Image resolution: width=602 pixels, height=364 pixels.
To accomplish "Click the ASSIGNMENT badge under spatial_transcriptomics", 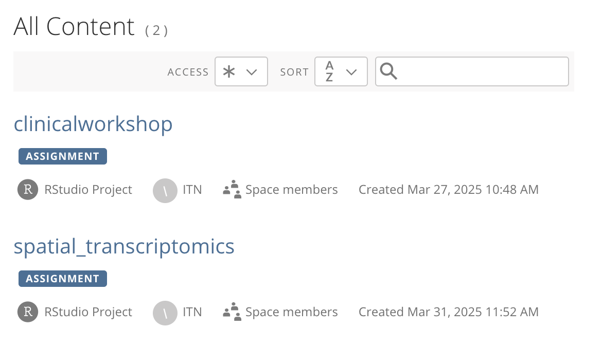I will [x=63, y=279].
